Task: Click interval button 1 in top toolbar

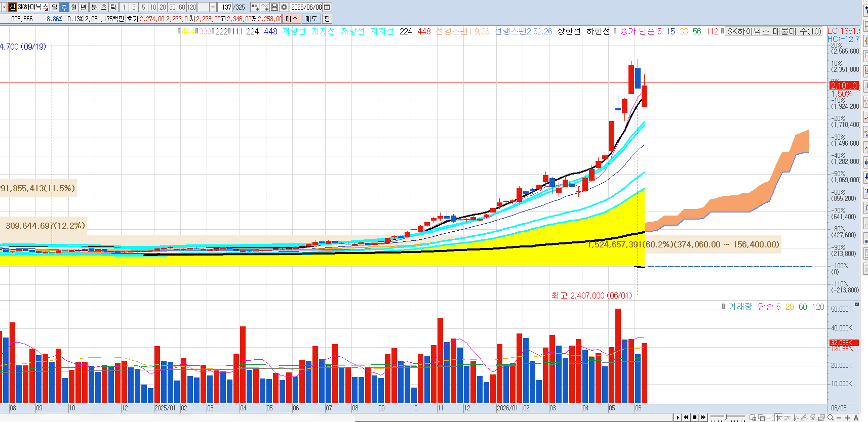Action: (x=124, y=7)
